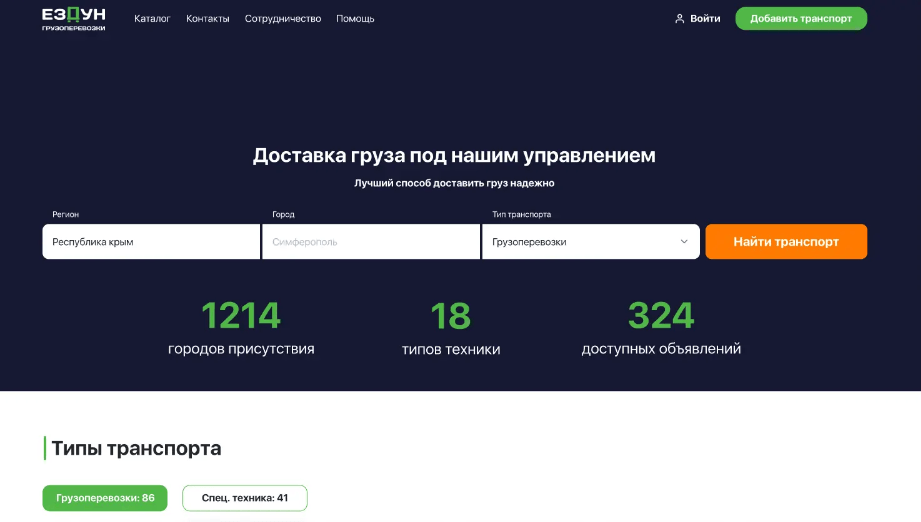The width and height of the screenshot is (921, 522).
Task: Click subtitle Лучший способ доставить груз надежно
Action: click(x=454, y=183)
